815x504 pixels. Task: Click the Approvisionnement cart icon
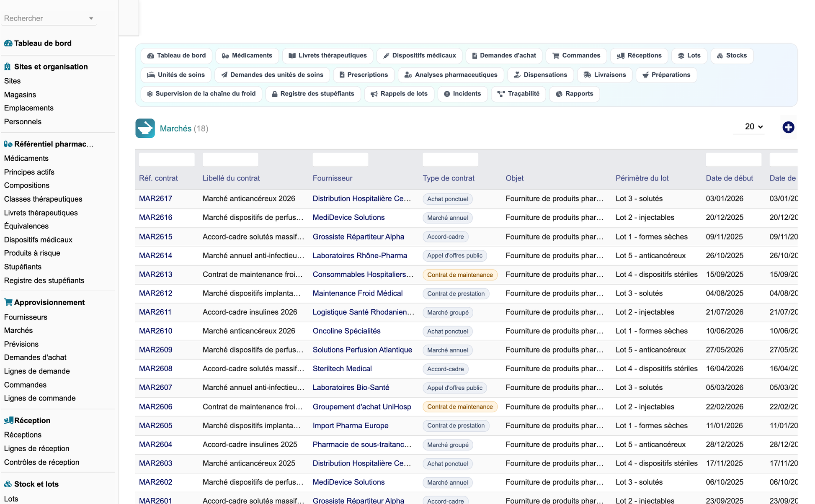8,302
